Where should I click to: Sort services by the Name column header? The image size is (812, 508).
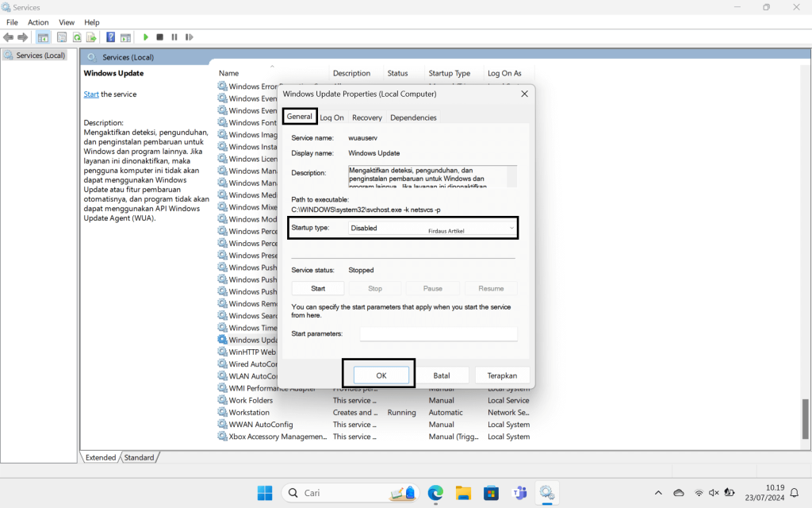(x=228, y=73)
